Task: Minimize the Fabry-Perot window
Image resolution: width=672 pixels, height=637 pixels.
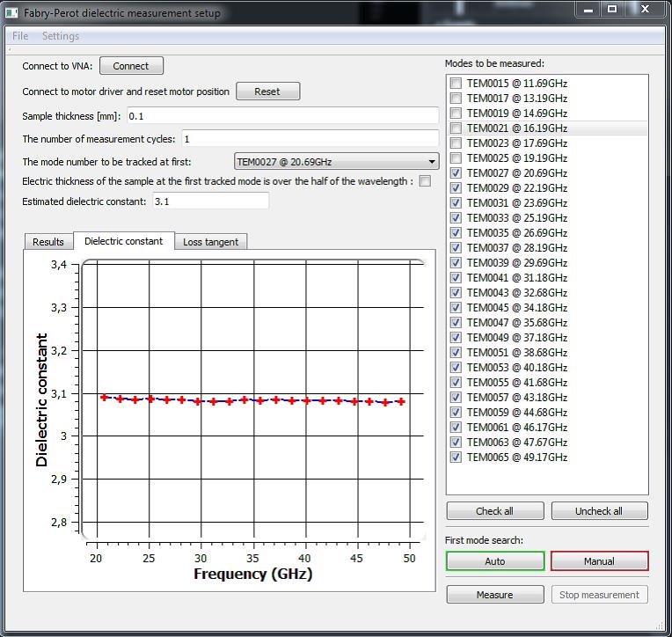Action: coord(588,10)
